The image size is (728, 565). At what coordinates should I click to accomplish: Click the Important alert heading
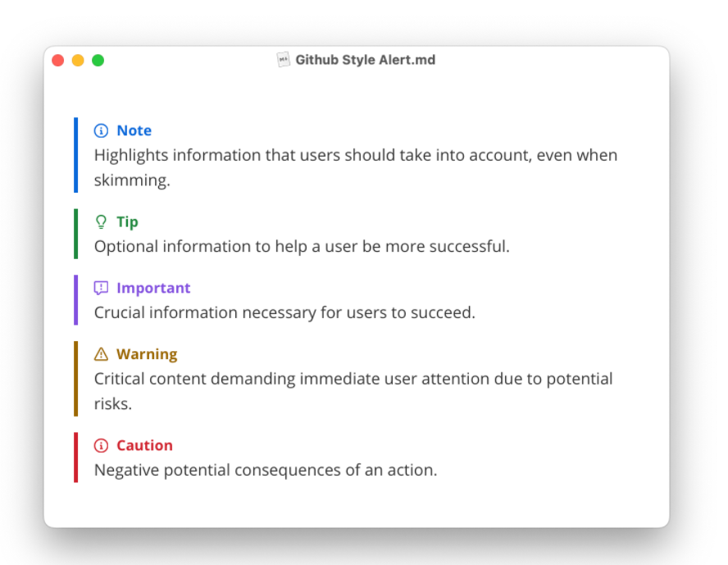[153, 289]
